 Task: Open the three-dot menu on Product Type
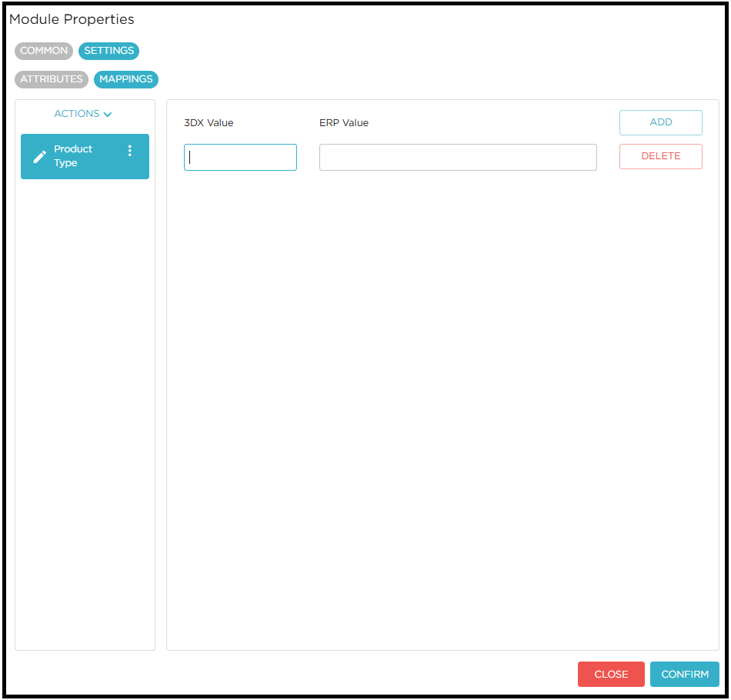tap(129, 151)
